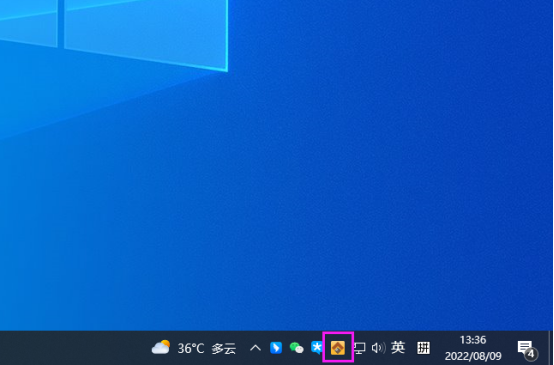Toggle the 英 input language indicator
Viewport: 554px width, 365px height.
pos(398,348)
